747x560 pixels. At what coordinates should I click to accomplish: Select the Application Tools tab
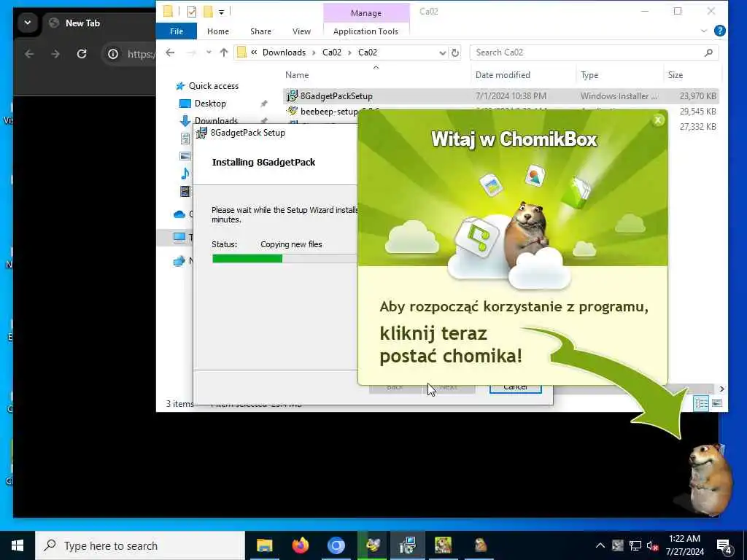[x=365, y=31]
